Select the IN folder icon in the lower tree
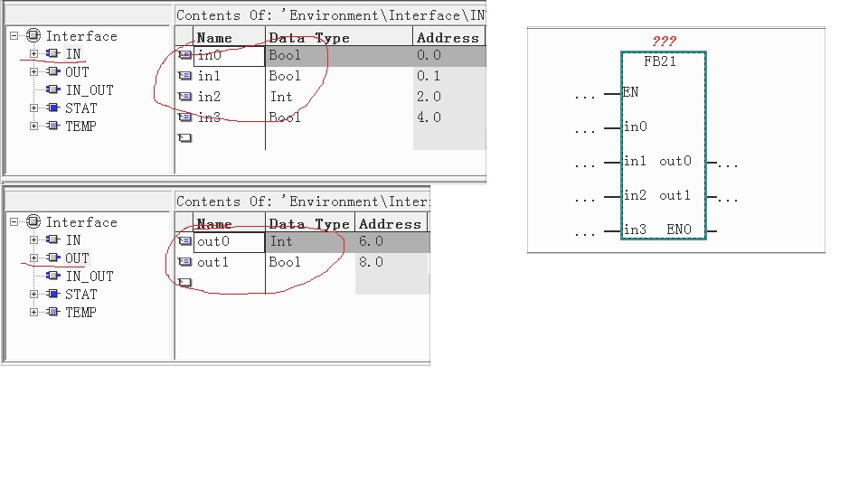Screen dimensions: 868x497 point(53,239)
